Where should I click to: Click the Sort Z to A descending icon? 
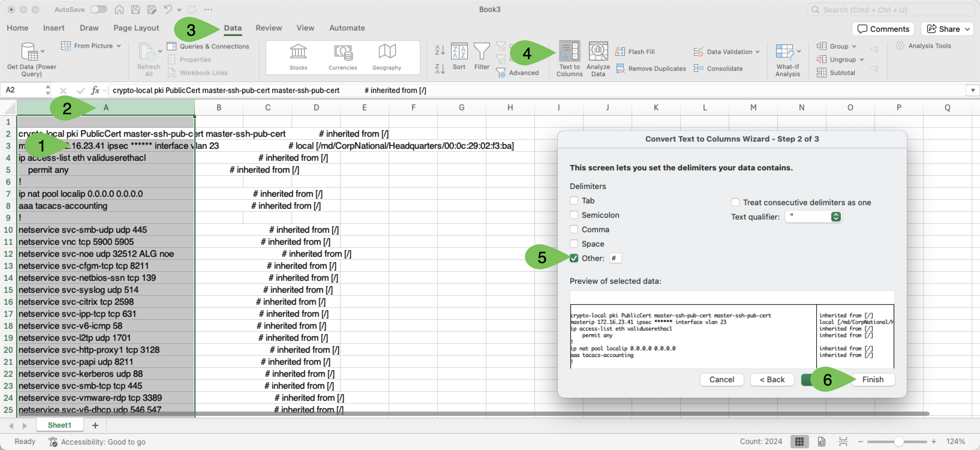[x=440, y=69]
